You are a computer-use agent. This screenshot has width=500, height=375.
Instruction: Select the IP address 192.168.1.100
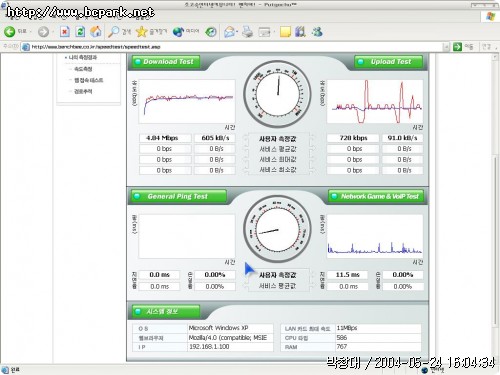tap(209, 347)
